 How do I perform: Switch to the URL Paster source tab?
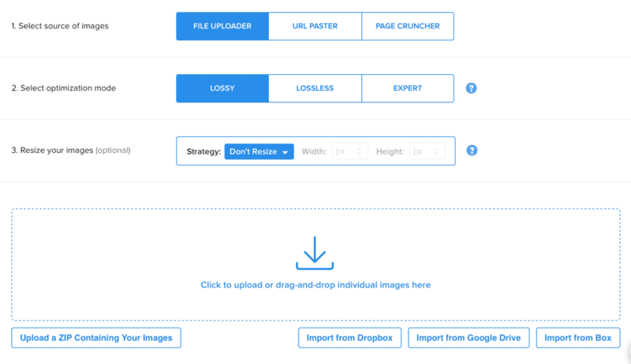point(315,26)
